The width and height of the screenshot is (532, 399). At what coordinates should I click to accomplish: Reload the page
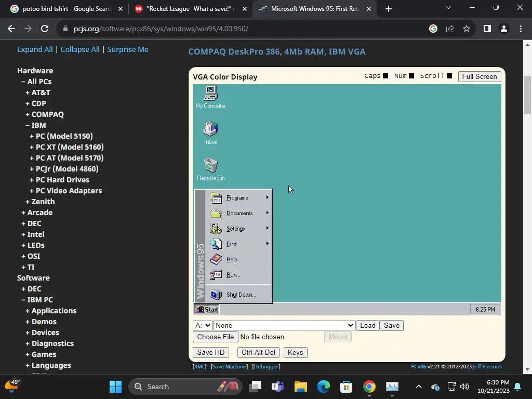[x=45, y=29]
